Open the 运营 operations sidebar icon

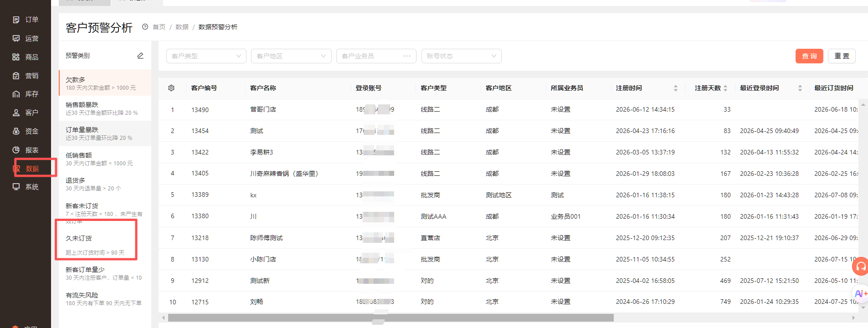tap(16, 38)
